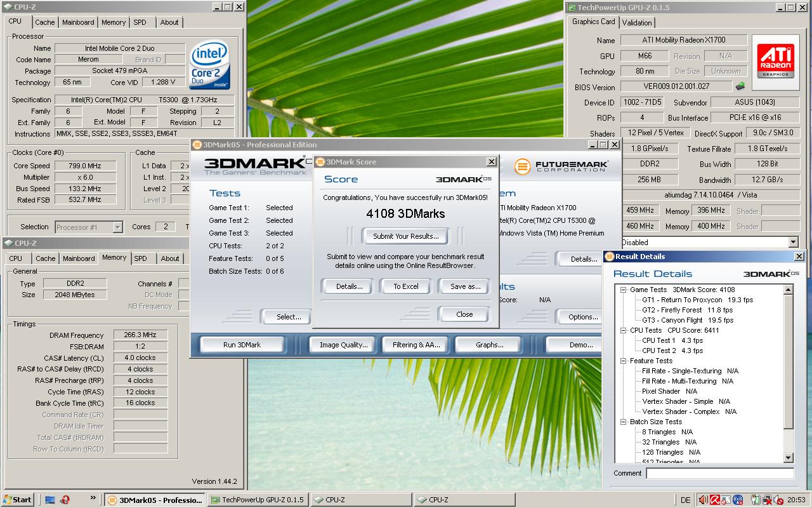Click the DE language indicator
The image size is (812, 508).
[x=685, y=500]
